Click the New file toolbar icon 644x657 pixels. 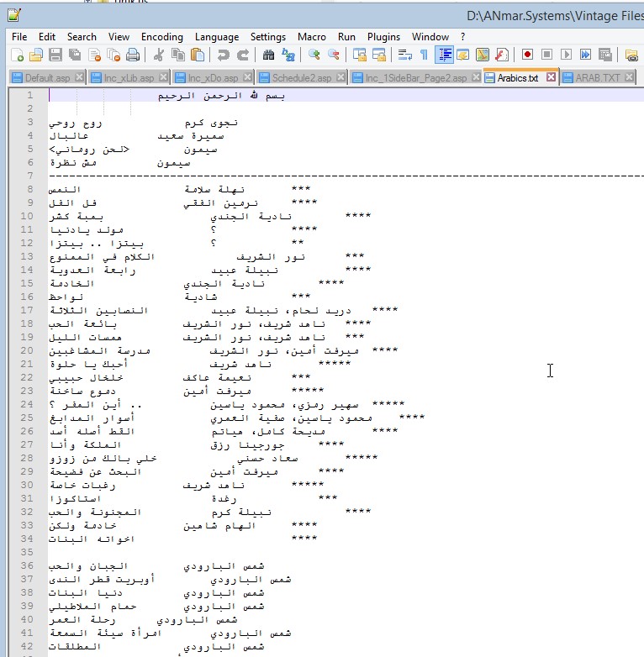(18, 55)
